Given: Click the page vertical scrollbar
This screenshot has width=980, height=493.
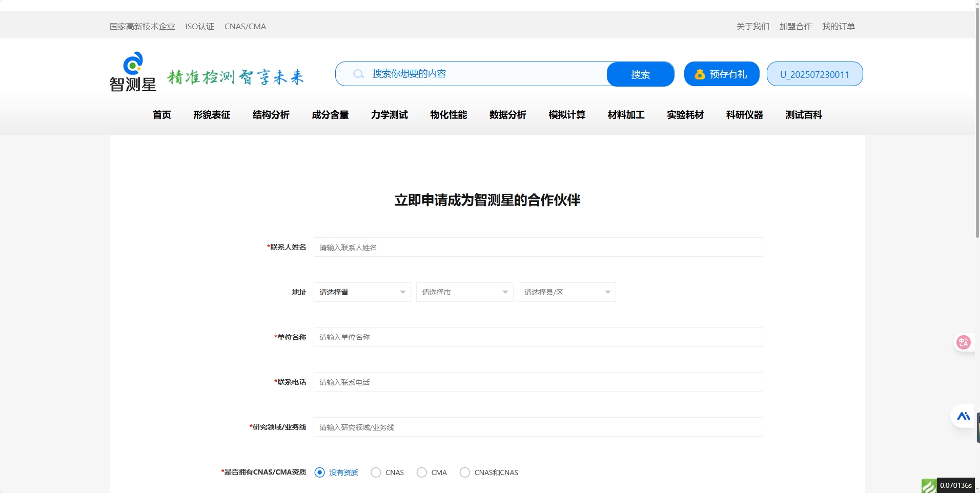Looking at the screenshot, I should tap(977, 123).
